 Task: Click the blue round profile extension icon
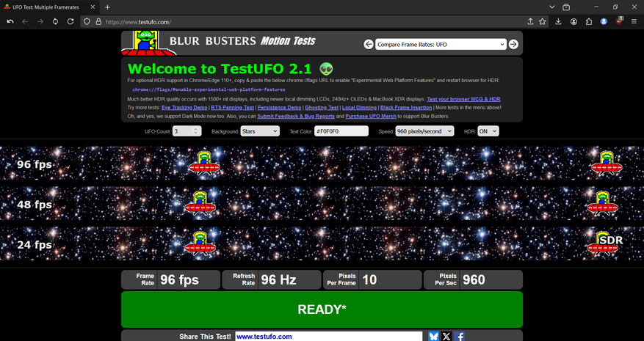point(604,22)
